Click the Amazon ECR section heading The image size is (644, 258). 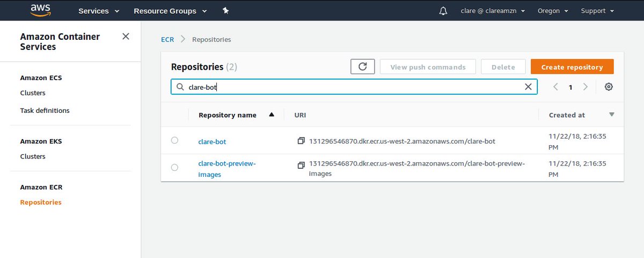[x=41, y=188]
